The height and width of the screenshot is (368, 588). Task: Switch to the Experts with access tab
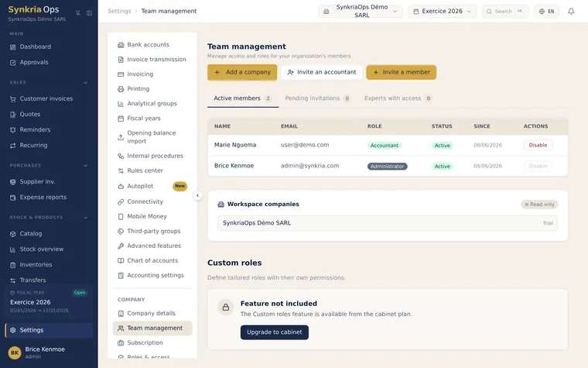pyautogui.click(x=398, y=98)
